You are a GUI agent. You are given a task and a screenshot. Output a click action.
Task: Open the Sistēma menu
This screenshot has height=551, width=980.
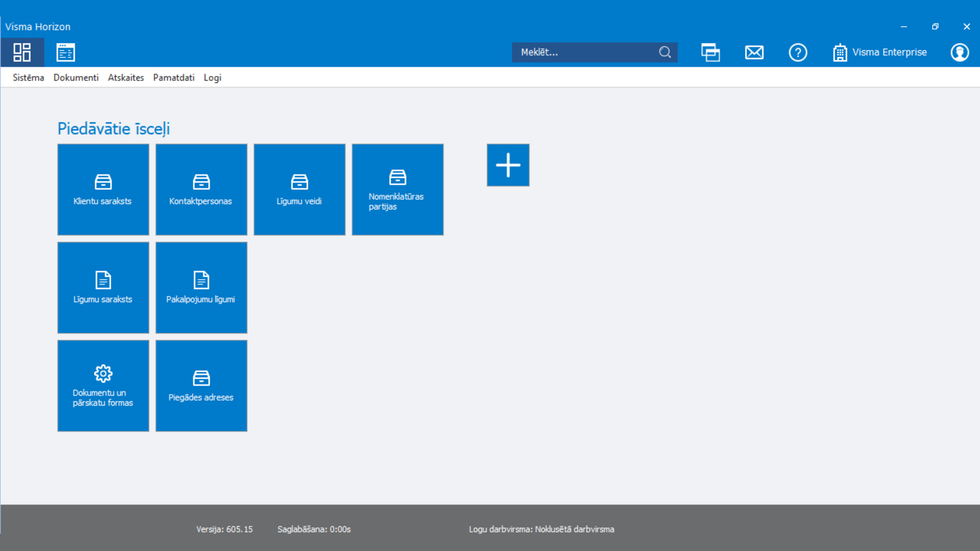pos(28,77)
